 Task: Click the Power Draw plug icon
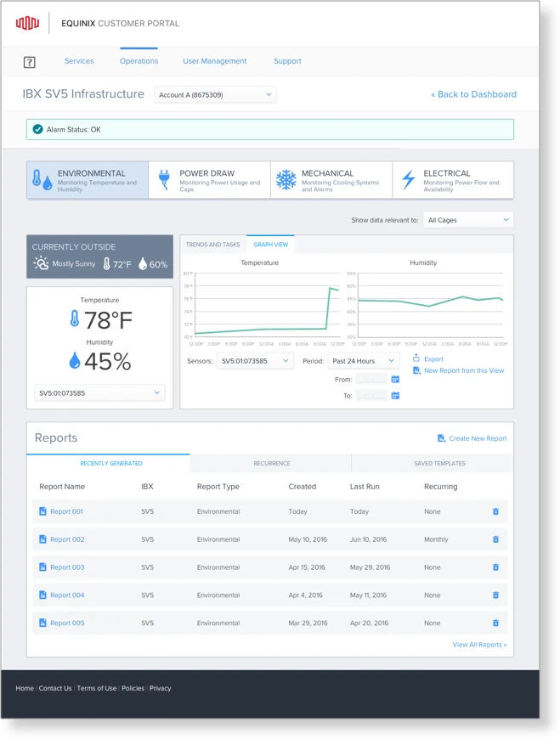pos(164,179)
